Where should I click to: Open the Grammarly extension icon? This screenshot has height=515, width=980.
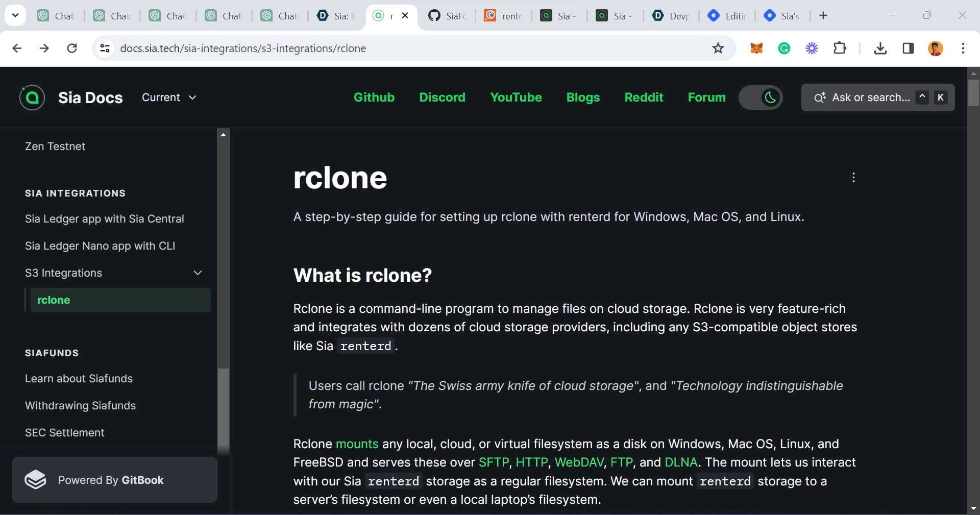click(784, 48)
